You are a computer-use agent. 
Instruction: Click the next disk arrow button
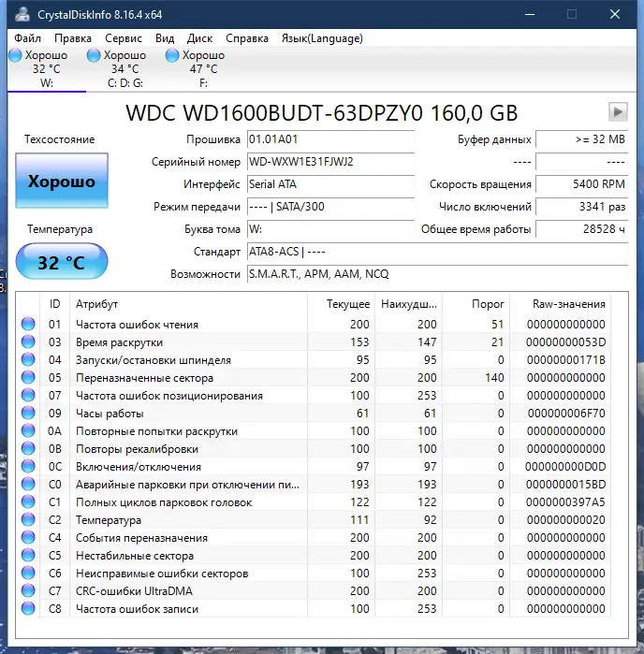tap(618, 111)
